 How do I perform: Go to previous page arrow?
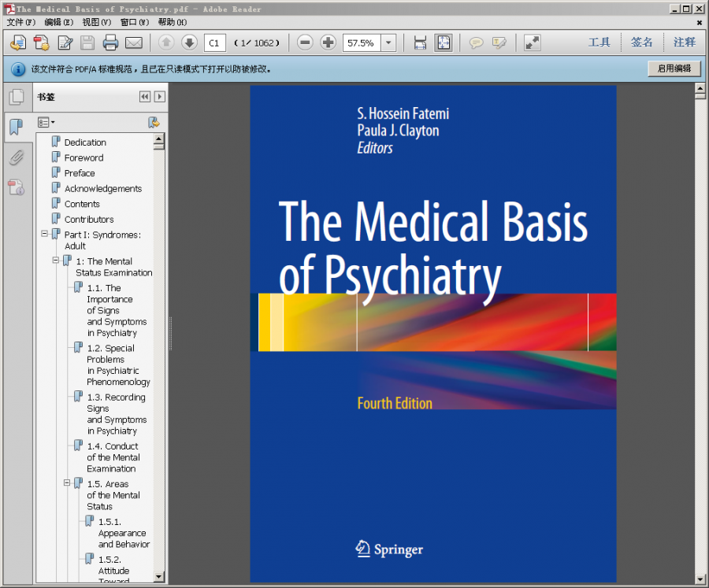pyautogui.click(x=166, y=43)
